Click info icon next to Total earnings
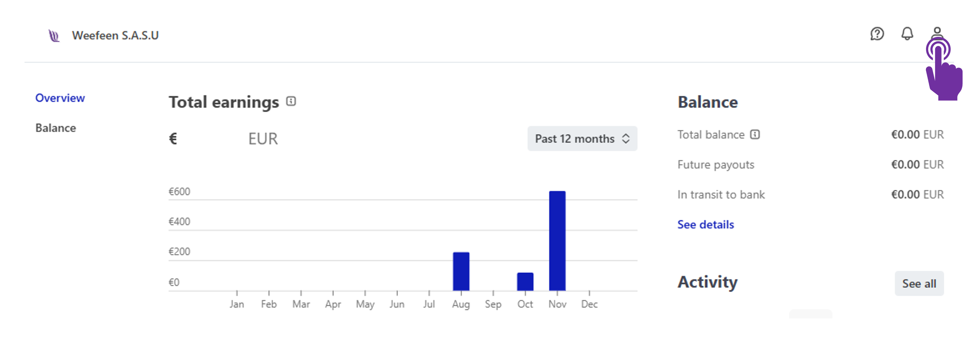 [x=291, y=101]
